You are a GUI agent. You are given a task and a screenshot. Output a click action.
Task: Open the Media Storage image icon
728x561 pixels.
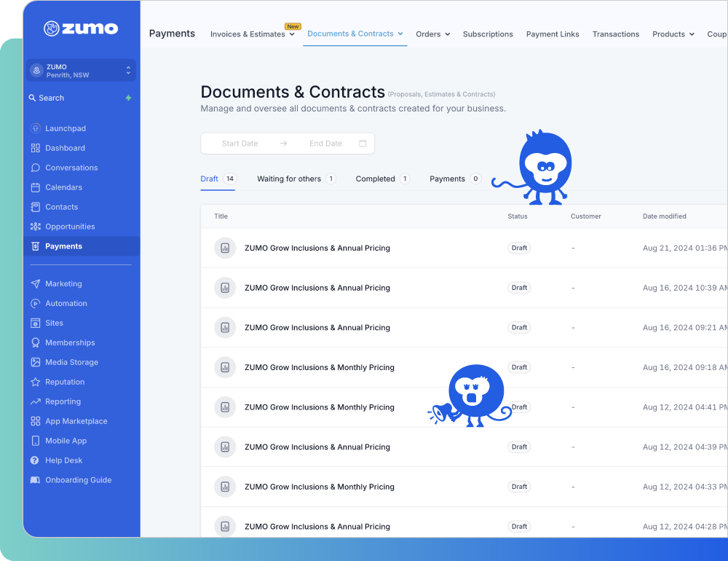(x=35, y=362)
